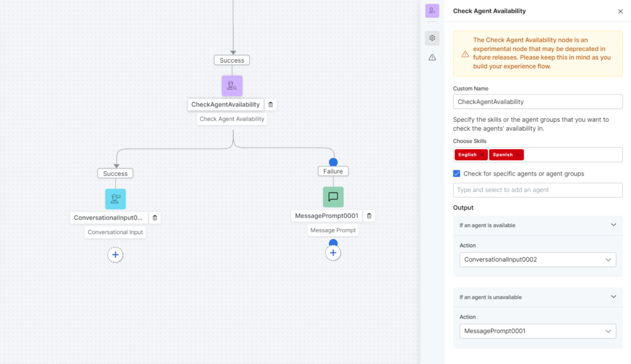Remove the Spanish skill tag
This screenshot has width=631, height=364.
pos(517,154)
